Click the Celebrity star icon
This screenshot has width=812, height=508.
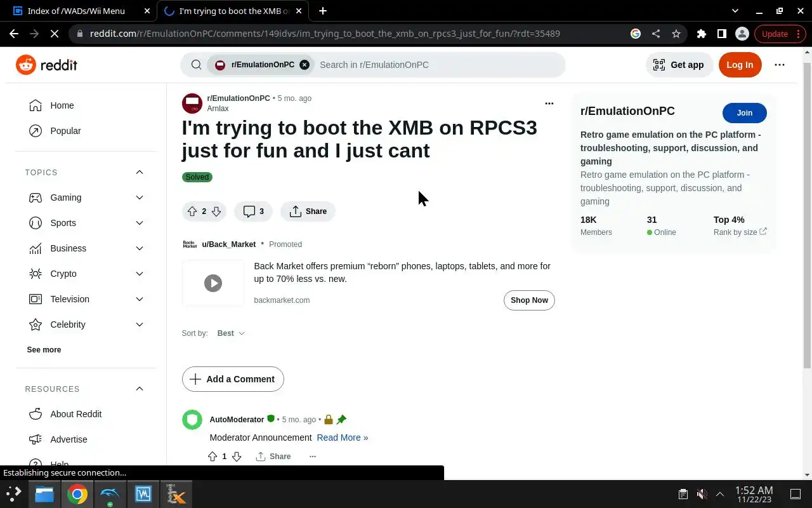[x=36, y=324]
